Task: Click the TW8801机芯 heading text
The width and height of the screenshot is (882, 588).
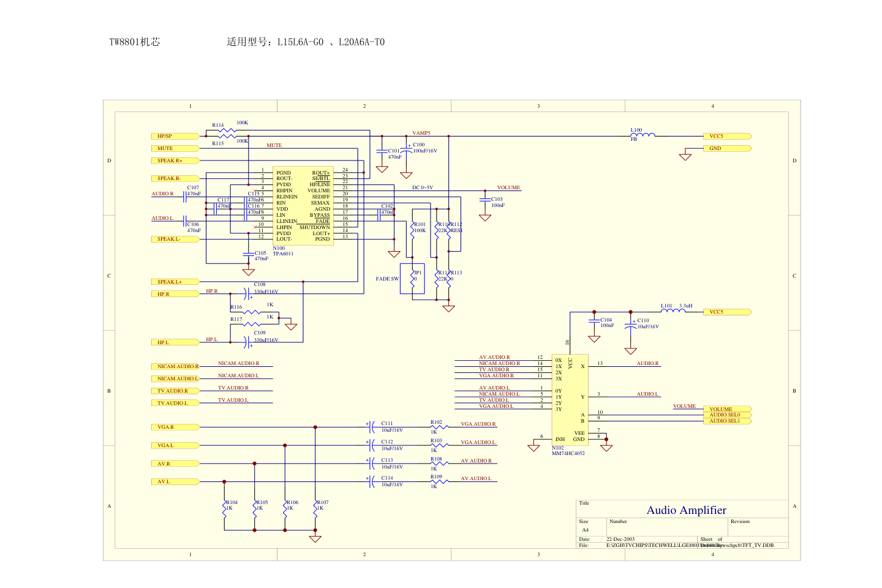Action: [x=135, y=42]
